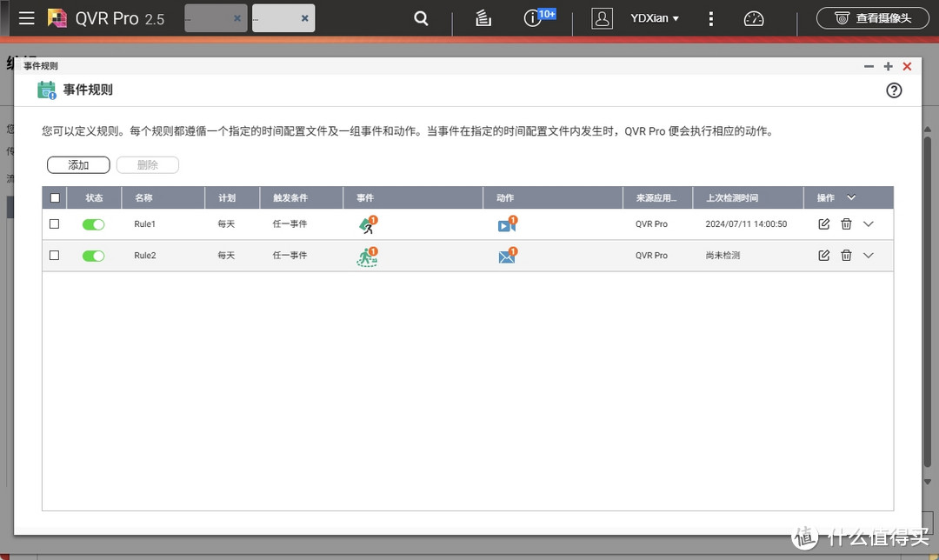Select all rules via the header checkbox
This screenshot has height=560, width=939.
[x=54, y=197]
